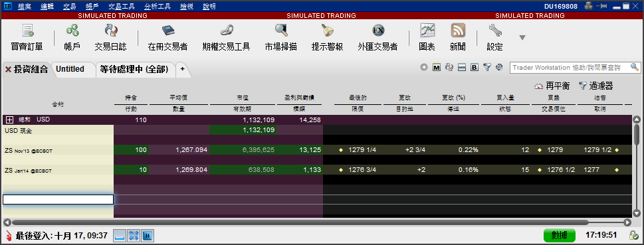Click the 再平衡 rebalance button
644x245 pixels.
point(552,86)
